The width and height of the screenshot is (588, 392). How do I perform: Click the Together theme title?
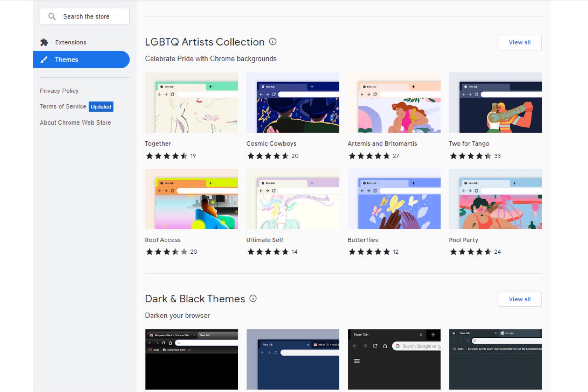[x=158, y=143]
